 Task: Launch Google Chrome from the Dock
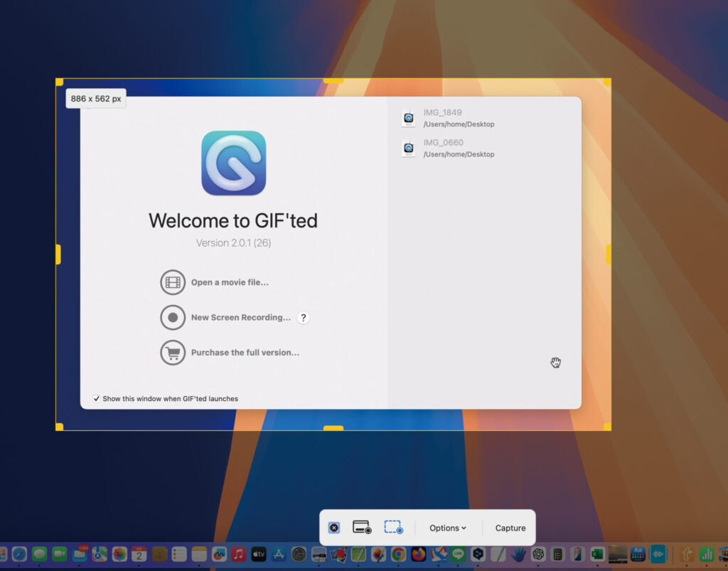[398, 554]
